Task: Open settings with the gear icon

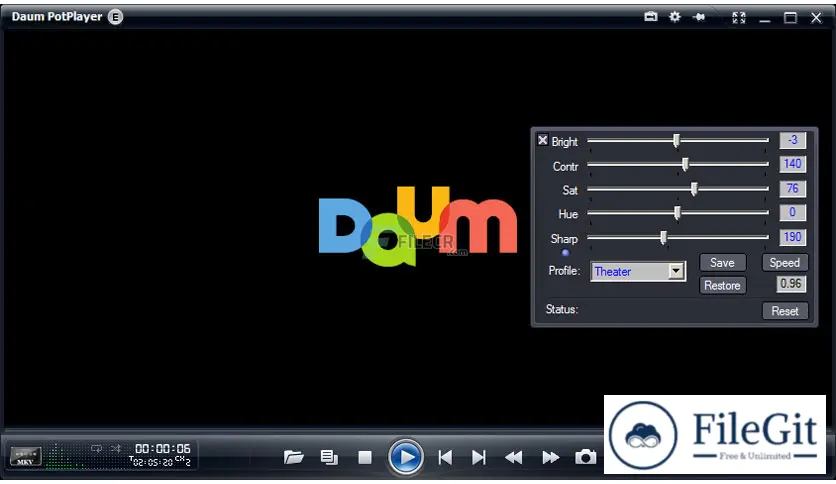Action: (675, 17)
